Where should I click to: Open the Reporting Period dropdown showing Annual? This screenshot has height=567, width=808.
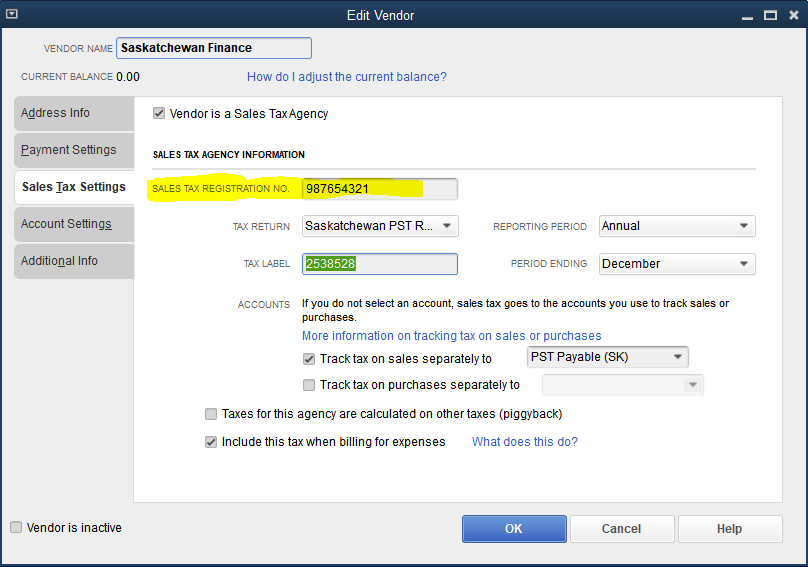(677, 226)
